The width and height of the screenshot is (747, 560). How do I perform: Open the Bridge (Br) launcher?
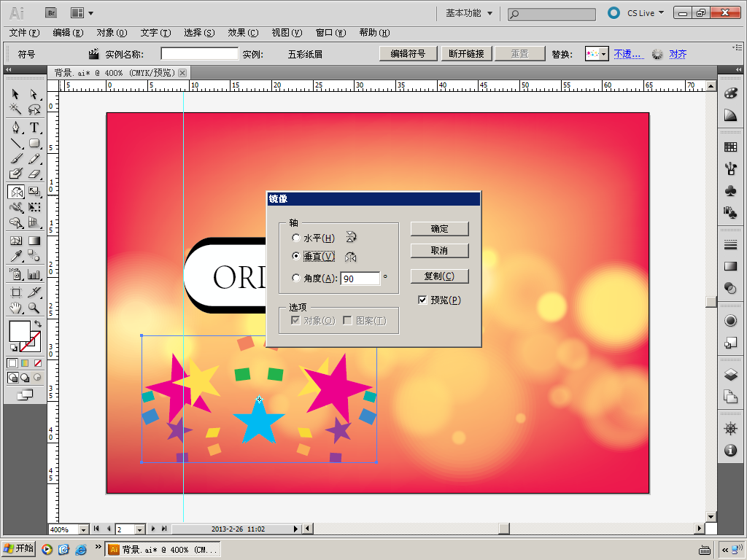coord(52,13)
